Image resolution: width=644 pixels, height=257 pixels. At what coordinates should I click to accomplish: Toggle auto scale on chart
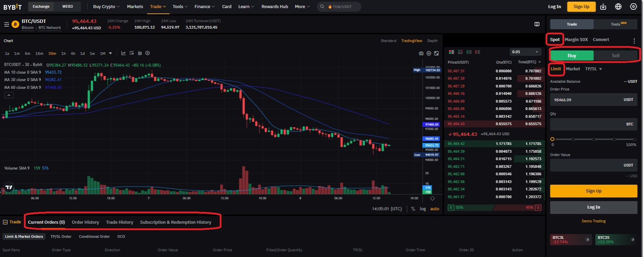coord(435,209)
